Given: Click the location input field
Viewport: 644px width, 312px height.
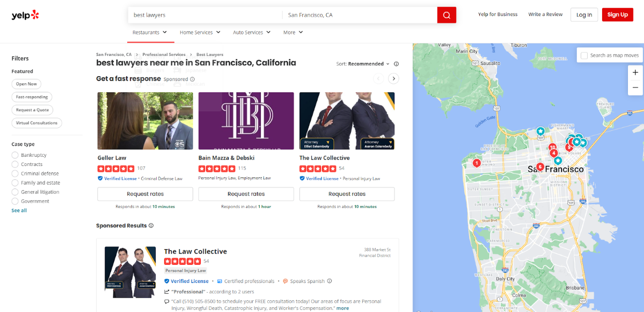Looking at the screenshot, I should (x=360, y=15).
